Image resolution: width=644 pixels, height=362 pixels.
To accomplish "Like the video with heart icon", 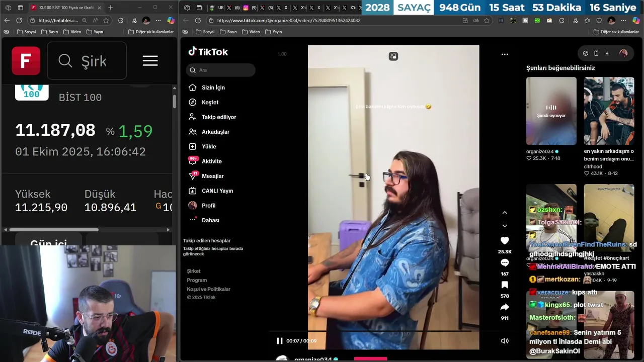I will click(505, 241).
